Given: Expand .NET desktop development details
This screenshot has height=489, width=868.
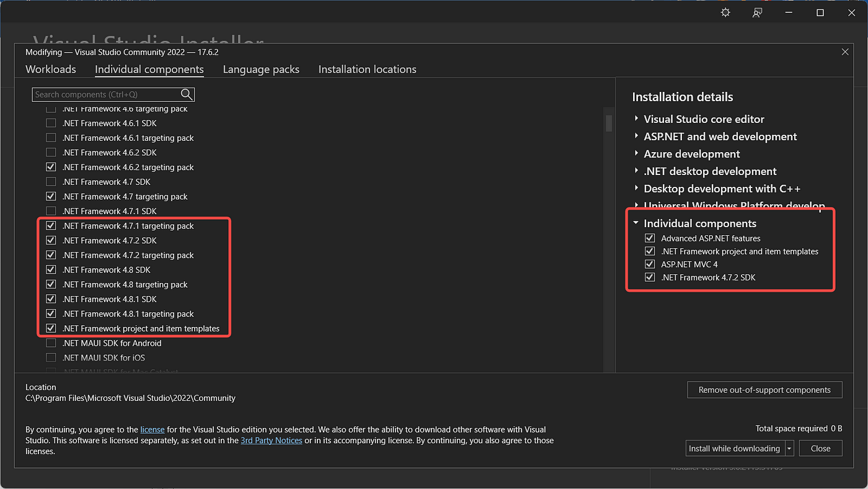Looking at the screenshot, I should pyautogui.click(x=636, y=171).
